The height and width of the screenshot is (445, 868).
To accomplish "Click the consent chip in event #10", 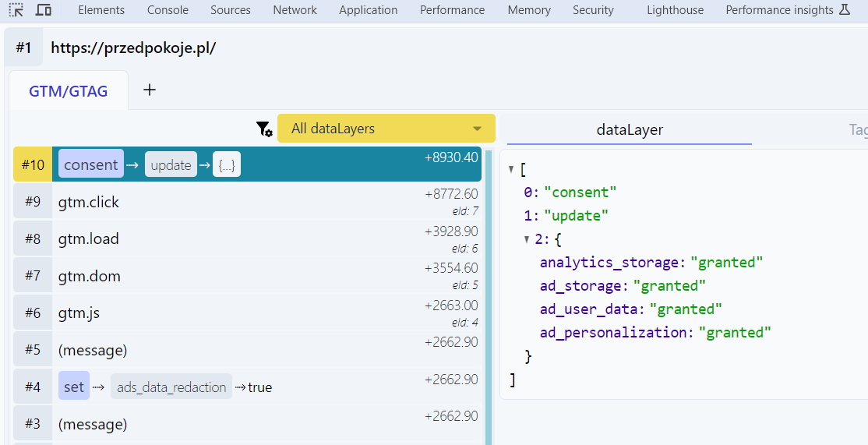I will coord(90,164).
